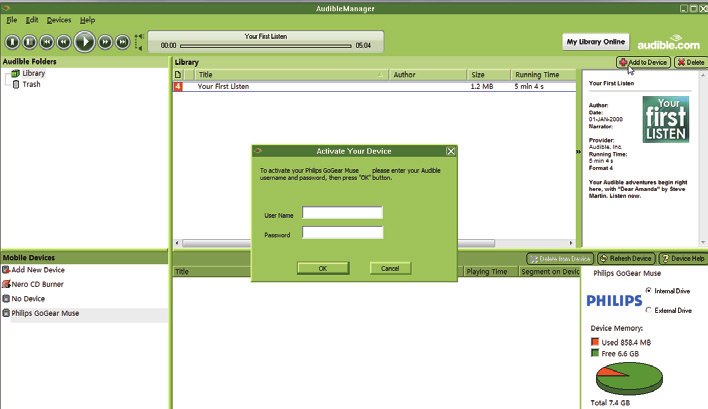Click Cancel in Activate Your Device dialog
This screenshot has height=409, width=708.
coord(390,268)
